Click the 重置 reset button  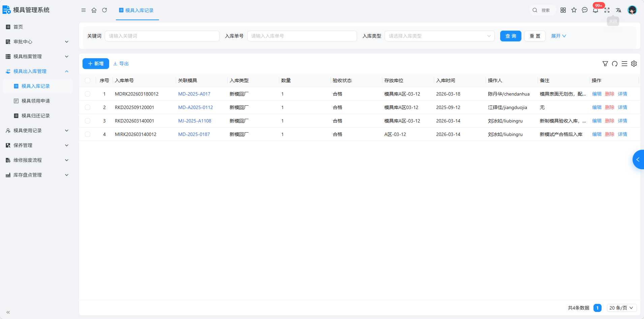535,36
